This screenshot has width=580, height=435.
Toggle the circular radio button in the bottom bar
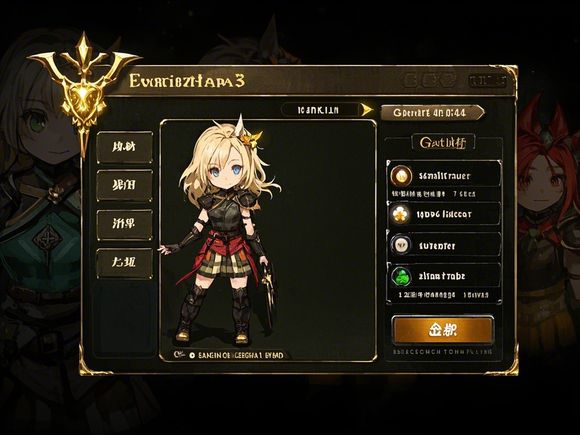pyautogui.click(x=192, y=355)
